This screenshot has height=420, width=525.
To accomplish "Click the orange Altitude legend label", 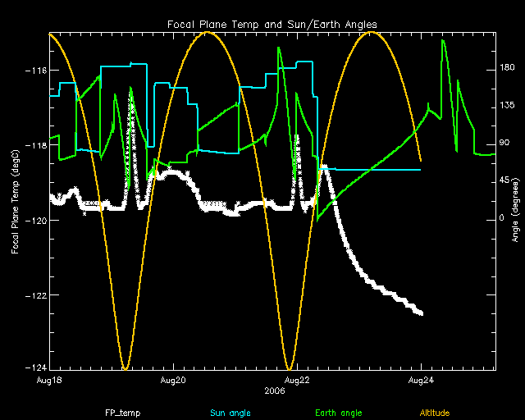I will [x=439, y=412].
